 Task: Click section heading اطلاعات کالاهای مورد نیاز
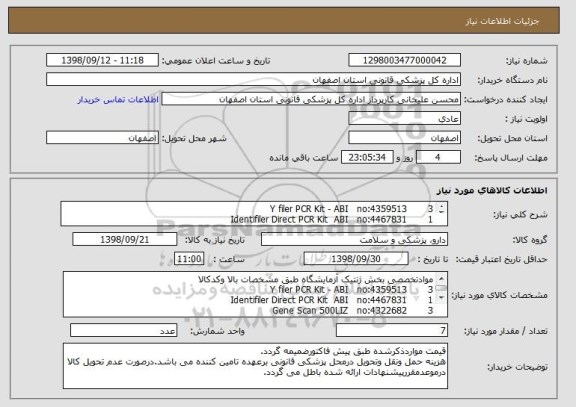click(492, 190)
